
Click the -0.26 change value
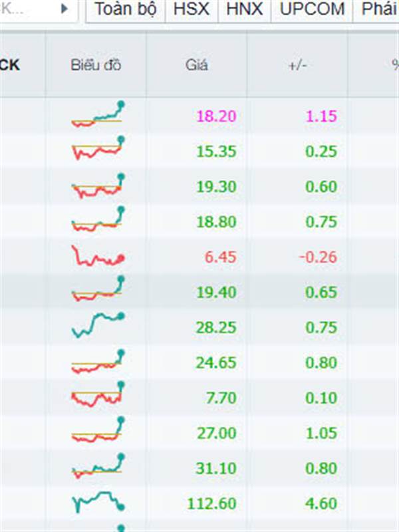(x=319, y=257)
